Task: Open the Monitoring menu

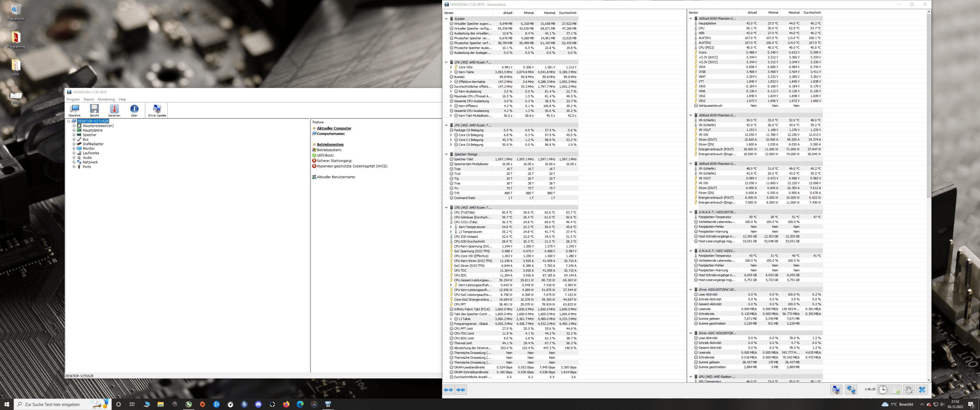Action: pos(106,99)
